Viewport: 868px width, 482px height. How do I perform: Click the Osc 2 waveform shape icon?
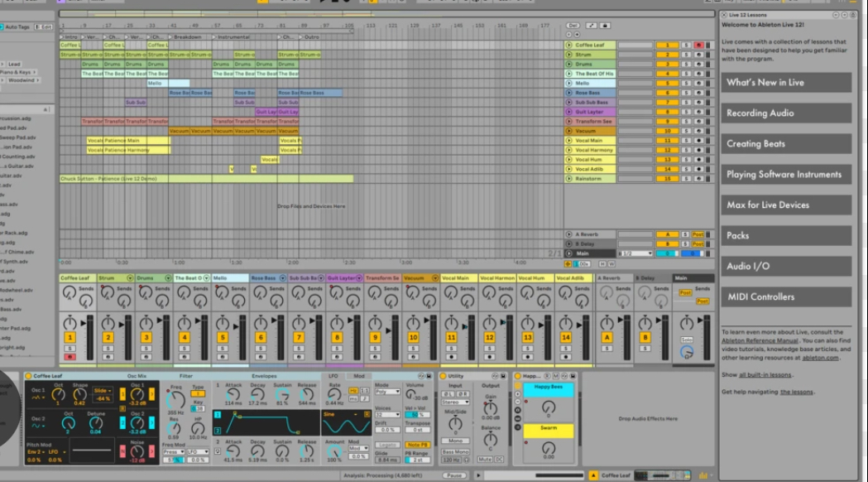(x=37, y=426)
